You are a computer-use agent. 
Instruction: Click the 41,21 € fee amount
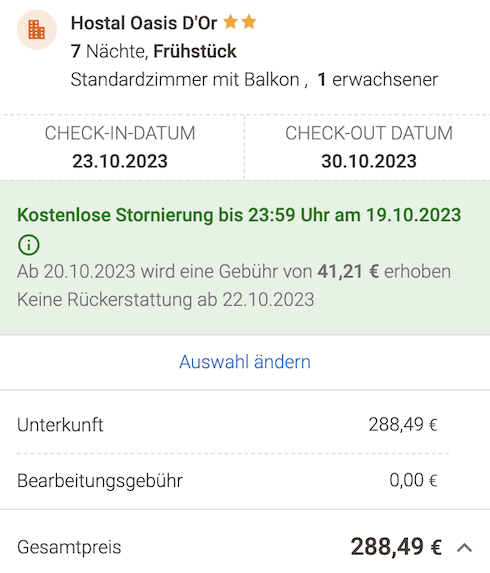pyautogui.click(x=348, y=272)
